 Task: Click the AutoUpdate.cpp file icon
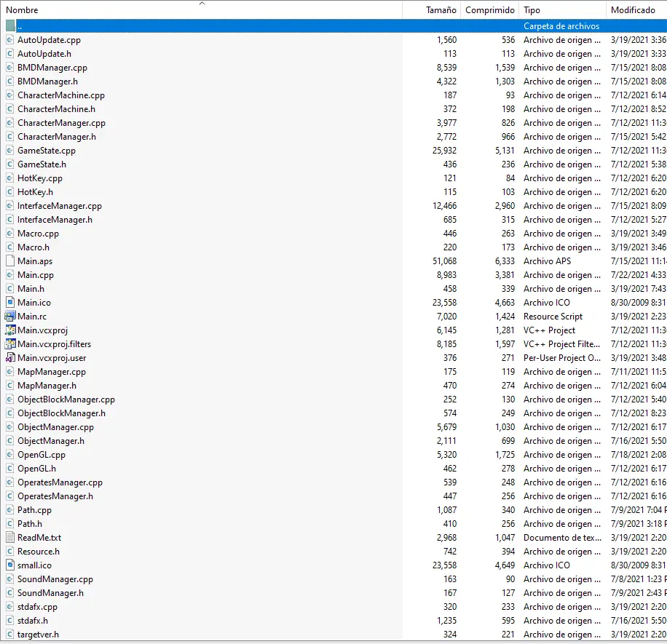[x=10, y=40]
